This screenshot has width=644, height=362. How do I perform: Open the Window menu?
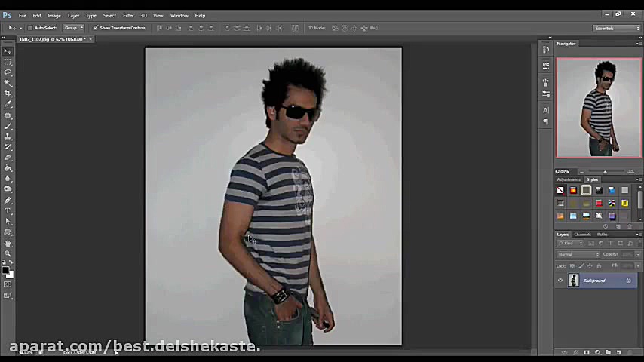[x=179, y=16]
